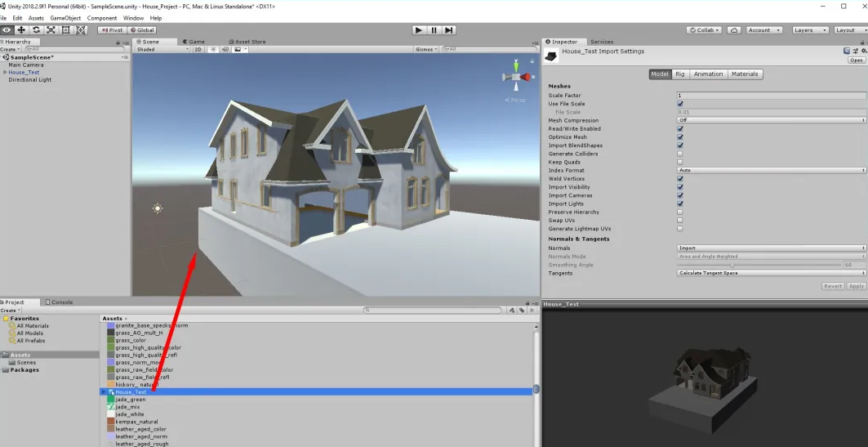Screen dimensions: 868x447
Task: Toggle the Pivot handle position button
Action: [x=112, y=30]
